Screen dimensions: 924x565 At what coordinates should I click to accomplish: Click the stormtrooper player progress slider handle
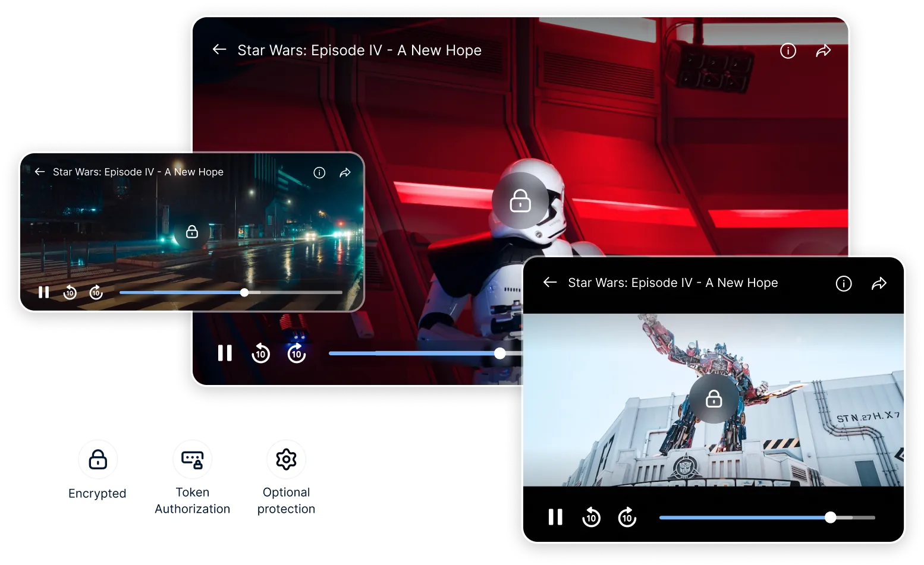tap(500, 353)
